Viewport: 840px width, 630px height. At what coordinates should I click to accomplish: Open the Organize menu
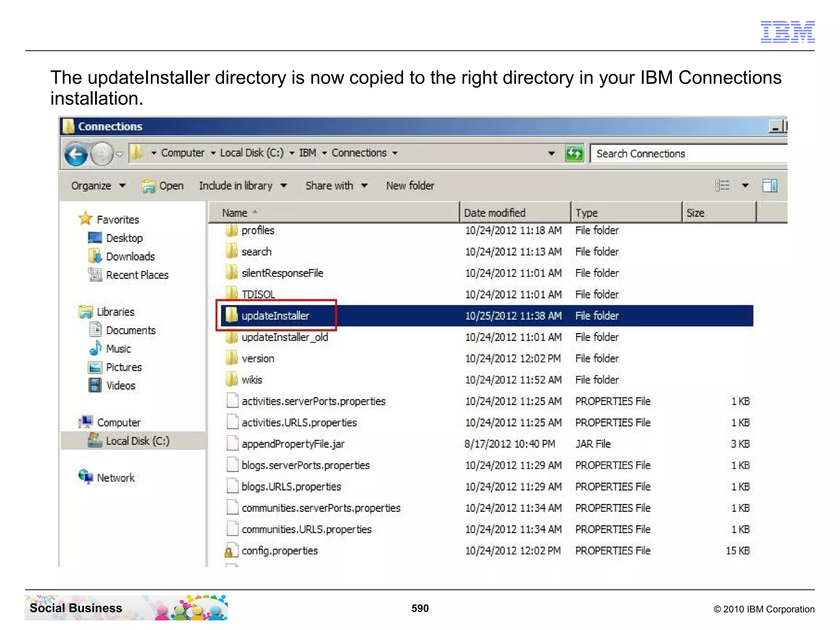[x=98, y=186]
